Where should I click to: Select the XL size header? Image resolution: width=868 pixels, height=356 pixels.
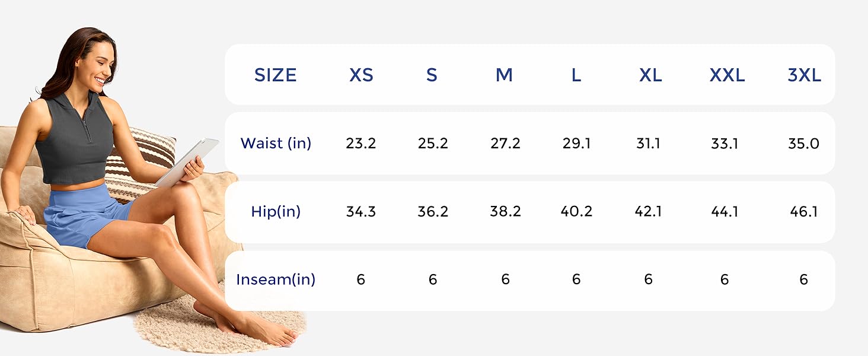pyautogui.click(x=650, y=75)
